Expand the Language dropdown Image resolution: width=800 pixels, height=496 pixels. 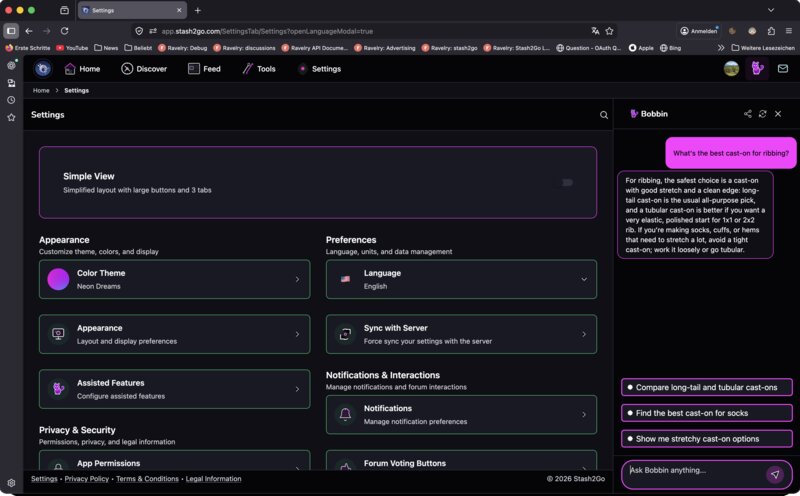pyautogui.click(x=584, y=280)
